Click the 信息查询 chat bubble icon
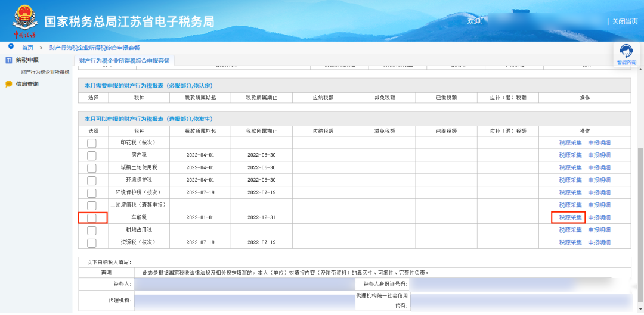The height and width of the screenshot is (315, 644). [x=8, y=84]
